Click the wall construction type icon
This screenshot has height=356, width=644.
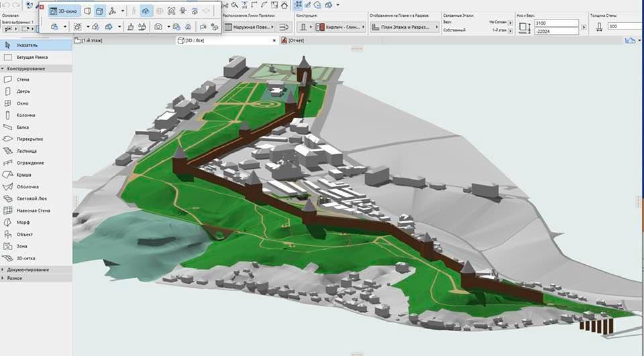pos(303,27)
